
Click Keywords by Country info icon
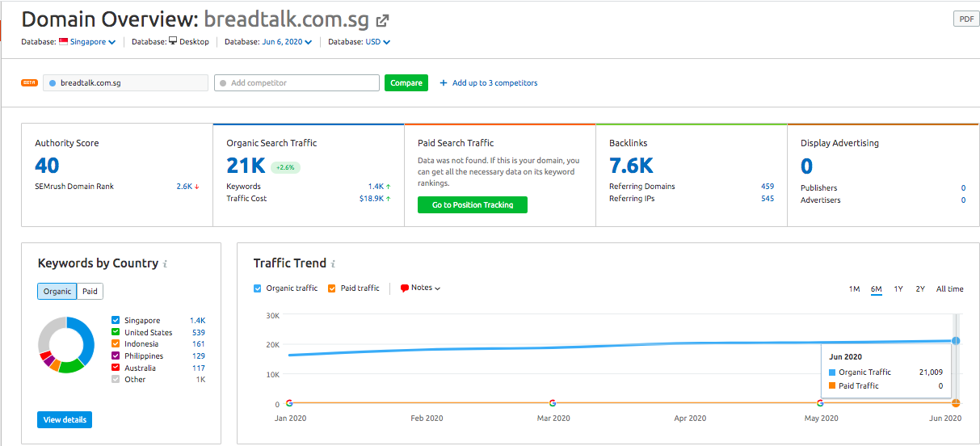(x=165, y=263)
